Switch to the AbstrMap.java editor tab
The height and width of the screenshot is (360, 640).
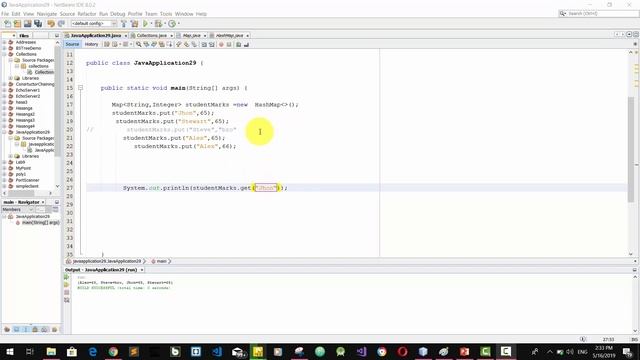point(229,36)
